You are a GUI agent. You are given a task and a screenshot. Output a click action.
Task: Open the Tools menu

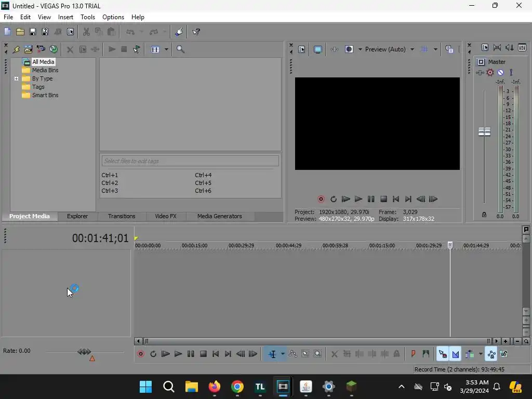click(x=87, y=17)
